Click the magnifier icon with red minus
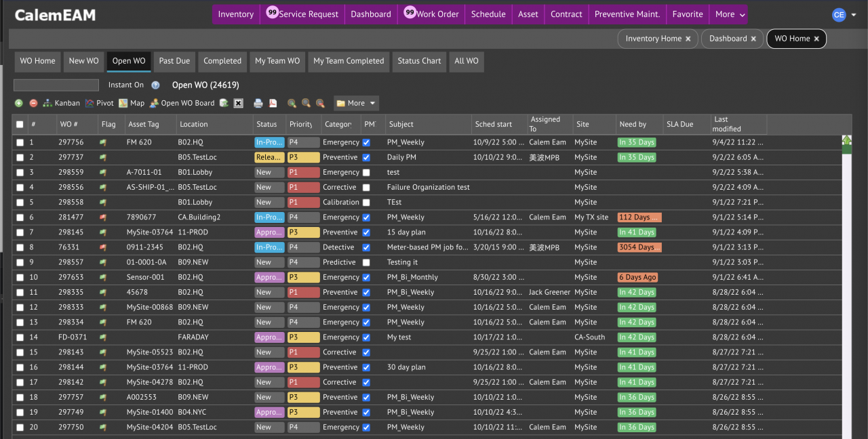Viewport: 868px width, 439px height. click(320, 104)
